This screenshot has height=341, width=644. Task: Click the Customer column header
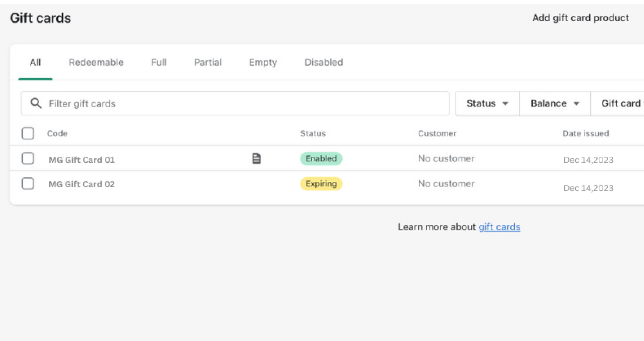pos(437,133)
